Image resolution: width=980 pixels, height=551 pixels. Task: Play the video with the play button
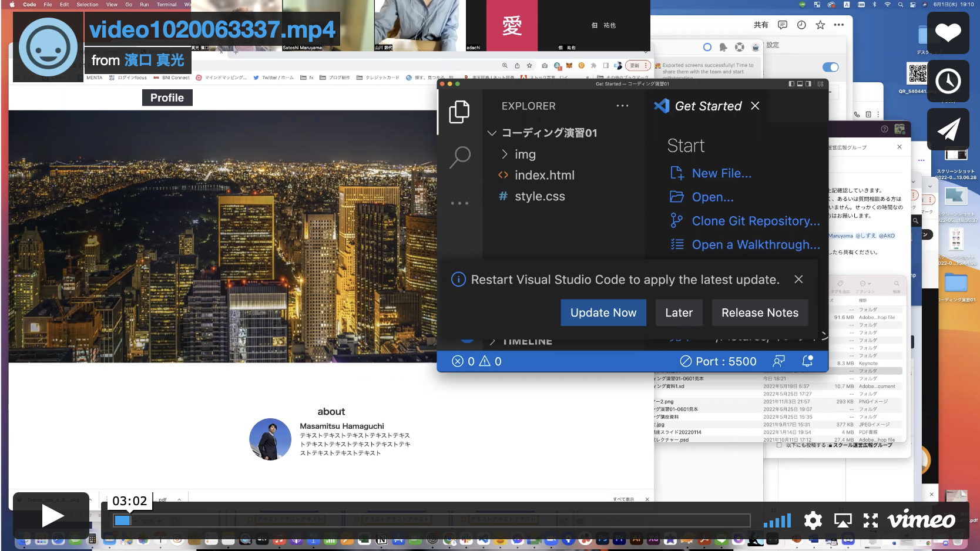[51, 516]
